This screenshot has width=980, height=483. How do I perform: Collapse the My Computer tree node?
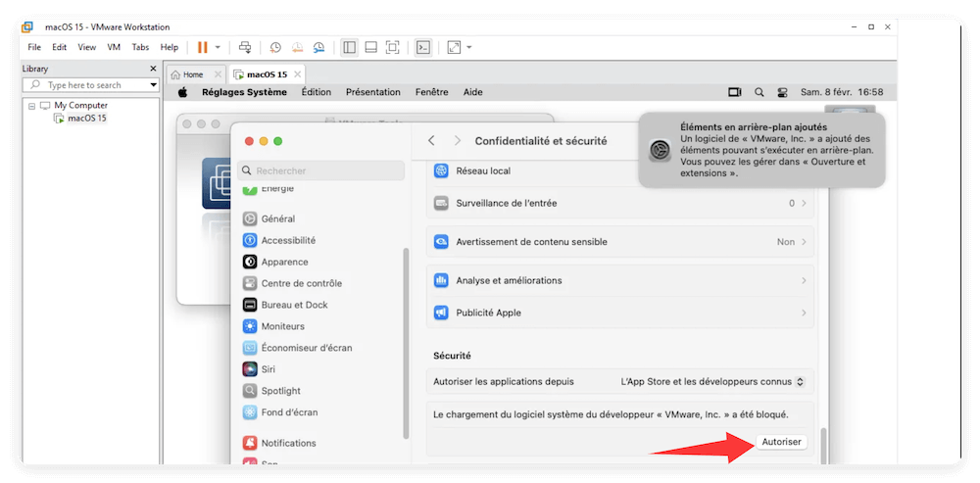click(x=31, y=106)
